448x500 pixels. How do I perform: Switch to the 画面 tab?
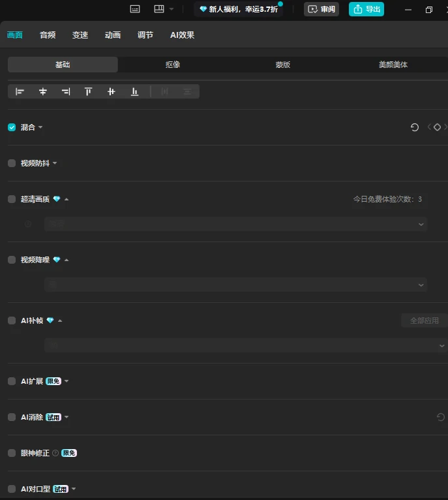[15, 35]
